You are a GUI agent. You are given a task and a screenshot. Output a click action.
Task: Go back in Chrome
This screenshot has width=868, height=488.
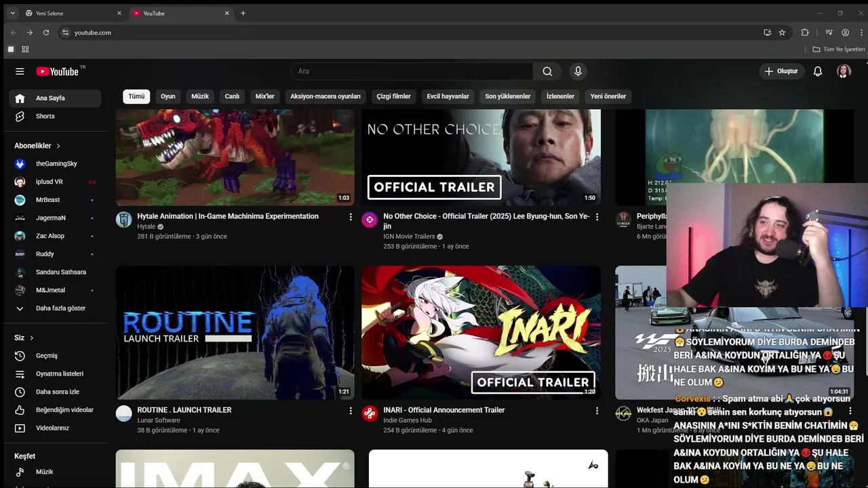coord(14,33)
